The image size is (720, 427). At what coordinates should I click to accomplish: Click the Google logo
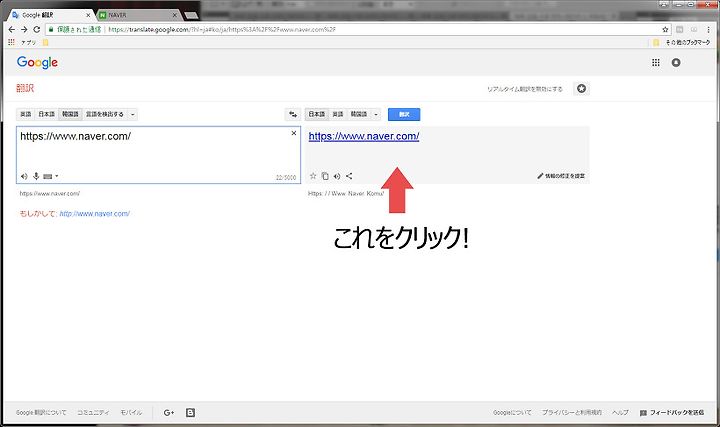pyautogui.click(x=37, y=62)
